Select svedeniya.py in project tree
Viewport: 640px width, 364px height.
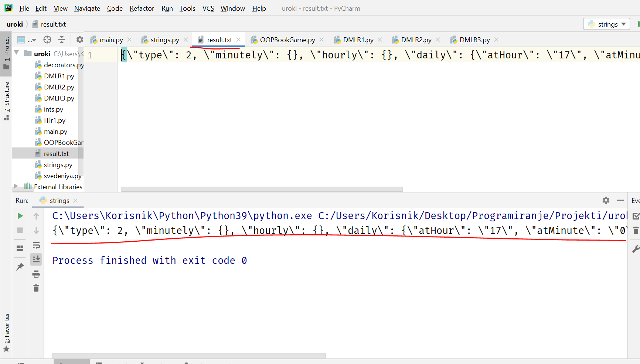(48, 176)
